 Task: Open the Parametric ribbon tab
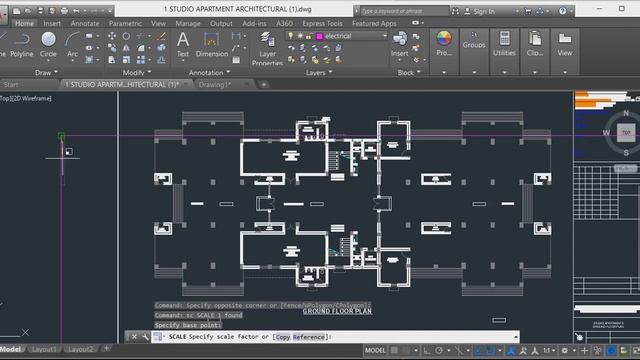point(125,24)
